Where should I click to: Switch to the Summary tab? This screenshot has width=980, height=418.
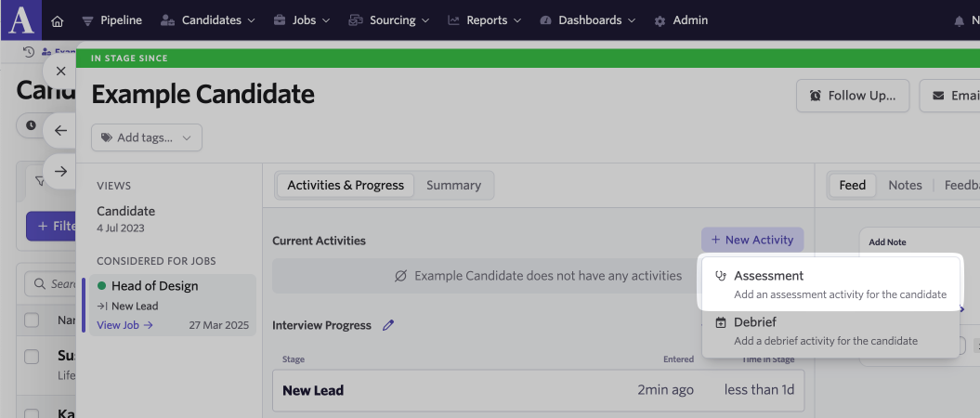[453, 186]
